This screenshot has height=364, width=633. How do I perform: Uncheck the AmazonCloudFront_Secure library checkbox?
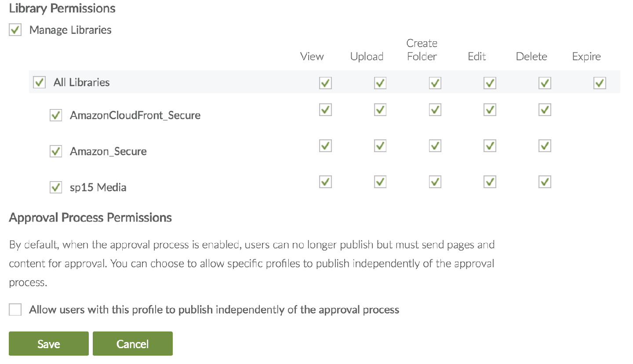point(56,116)
